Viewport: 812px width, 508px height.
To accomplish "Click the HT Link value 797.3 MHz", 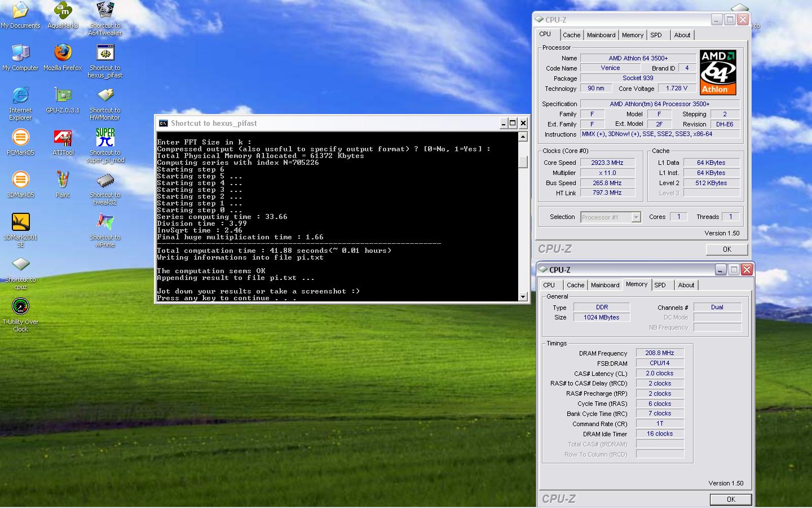I will [x=607, y=192].
